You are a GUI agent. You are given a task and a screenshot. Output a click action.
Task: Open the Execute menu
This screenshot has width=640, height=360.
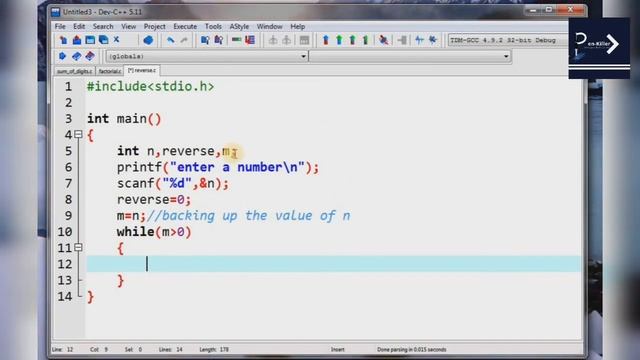click(x=185, y=27)
